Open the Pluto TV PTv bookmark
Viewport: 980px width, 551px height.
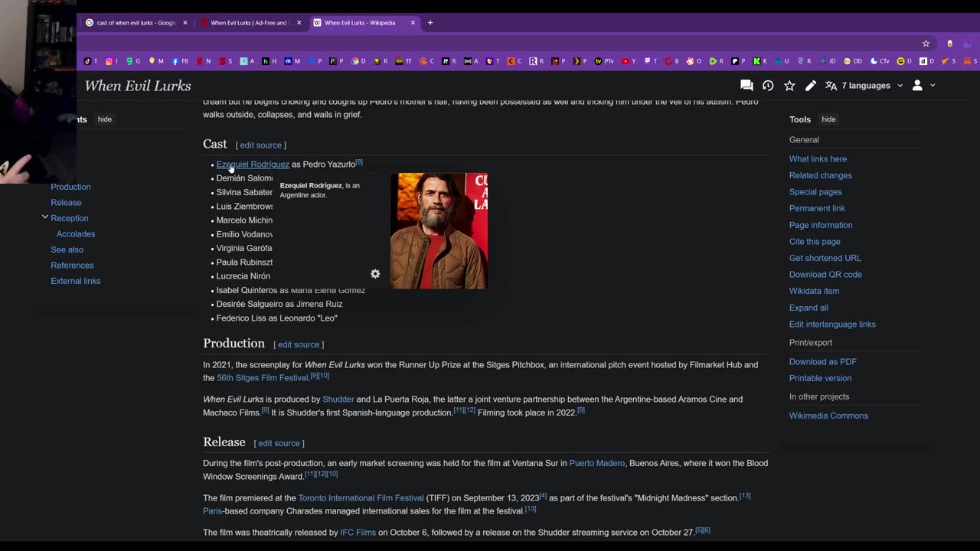point(605,61)
